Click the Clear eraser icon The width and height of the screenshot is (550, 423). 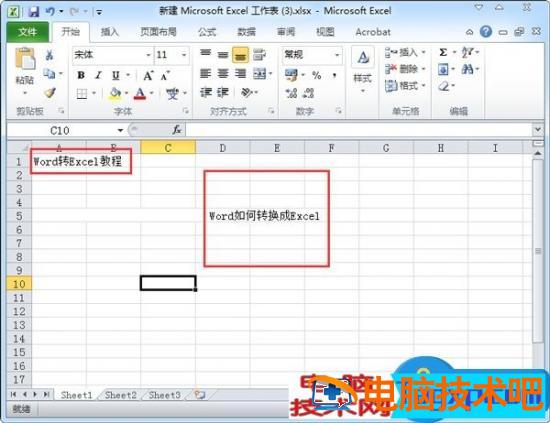tap(444, 86)
